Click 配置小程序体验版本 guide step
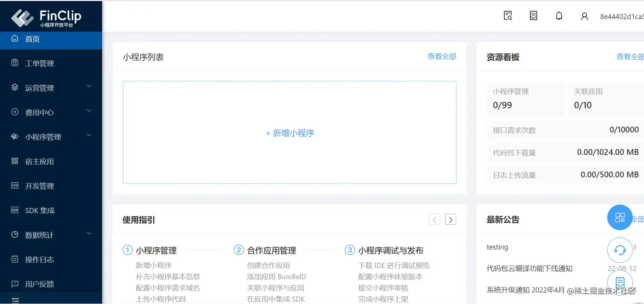This screenshot has height=304, width=644. click(390, 276)
